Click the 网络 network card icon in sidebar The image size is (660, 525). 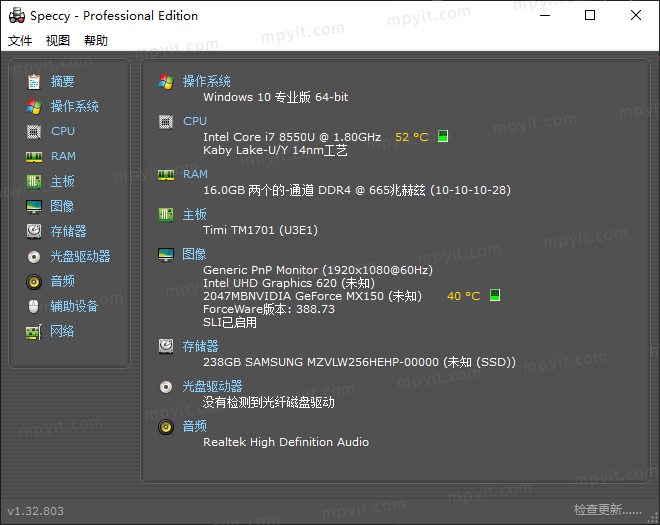tap(34, 332)
